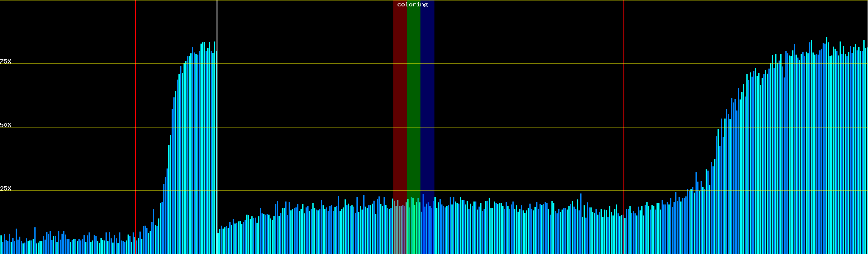Viewport: 868px width, 254px height.
Task: Click the "coloring" label at top
Action: [x=412, y=5]
